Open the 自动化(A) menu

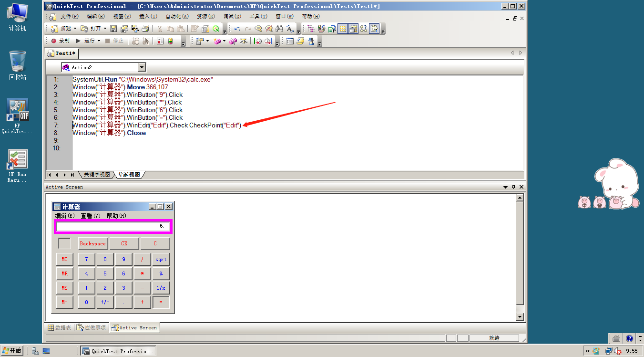[177, 17]
